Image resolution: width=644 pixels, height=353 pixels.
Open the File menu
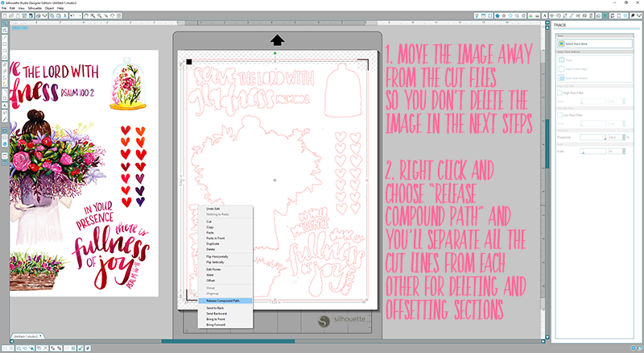[4, 8]
